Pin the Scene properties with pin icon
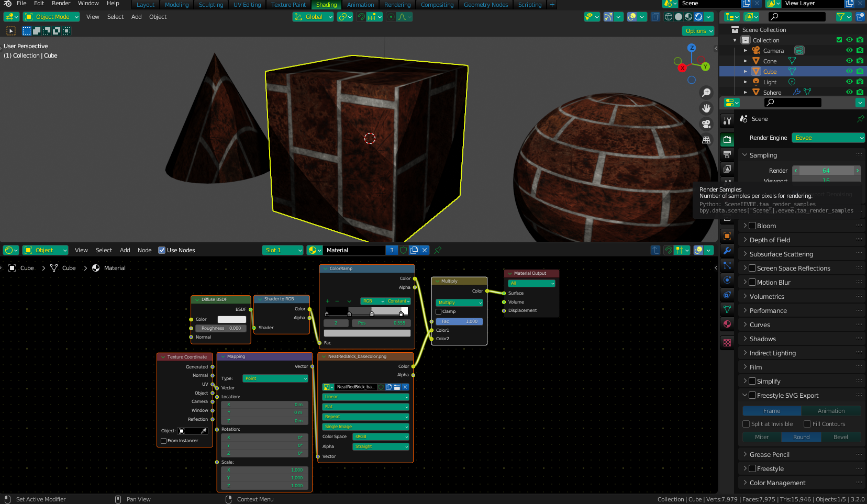 [860, 119]
